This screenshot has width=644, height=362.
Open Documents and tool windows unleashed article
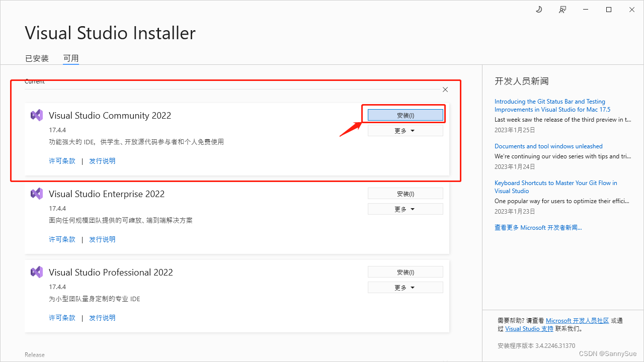point(548,146)
